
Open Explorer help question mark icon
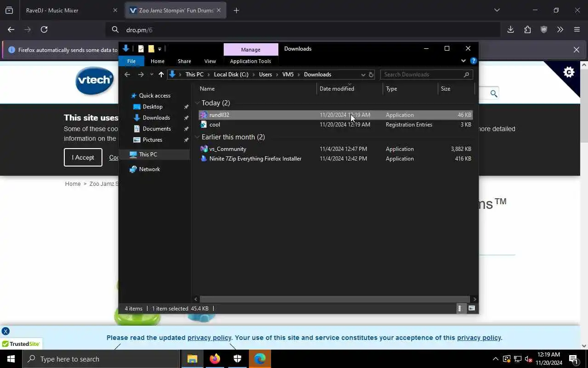click(x=473, y=61)
